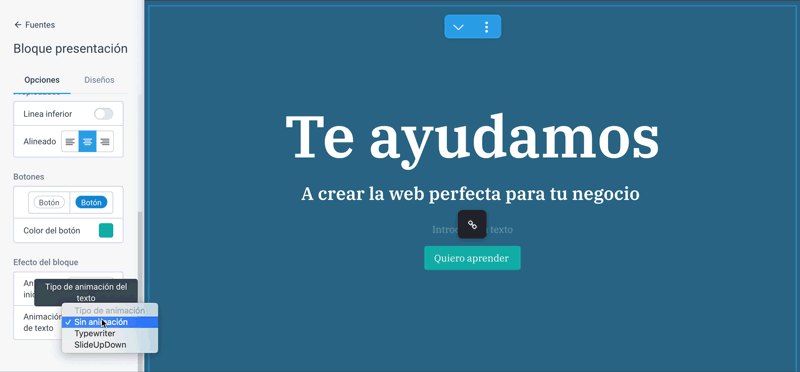This screenshot has height=372, width=800.
Task: Toggle the Linea inferior switch
Action: coord(104,114)
